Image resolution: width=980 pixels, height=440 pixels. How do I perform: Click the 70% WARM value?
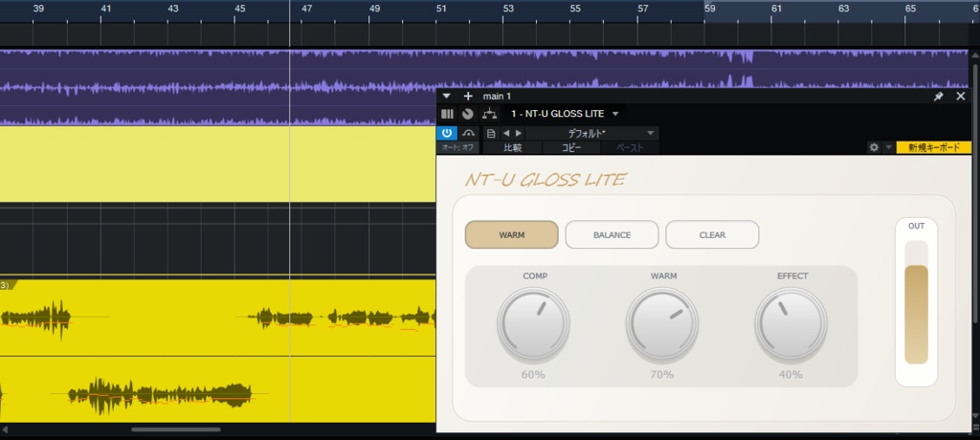tap(662, 375)
